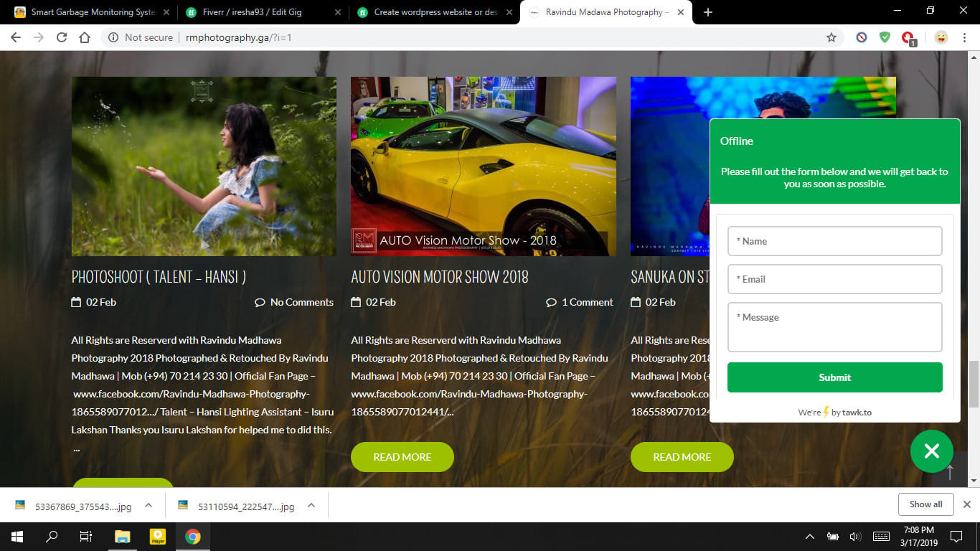Launch File Explorer from the taskbar

click(x=123, y=537)
